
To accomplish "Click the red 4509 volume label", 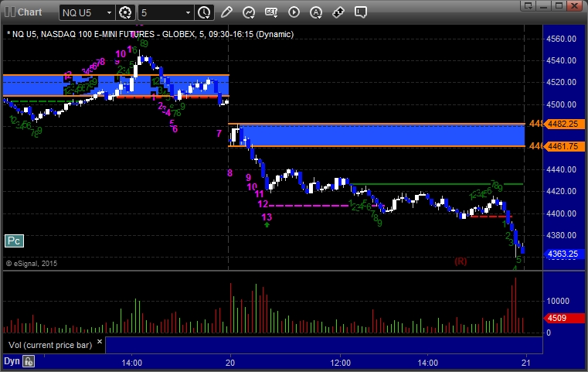I will click(556, 317).
